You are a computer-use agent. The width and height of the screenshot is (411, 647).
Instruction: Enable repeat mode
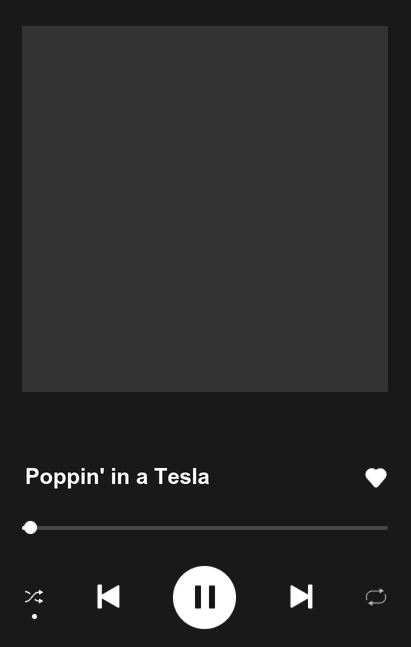coord(376,597)
